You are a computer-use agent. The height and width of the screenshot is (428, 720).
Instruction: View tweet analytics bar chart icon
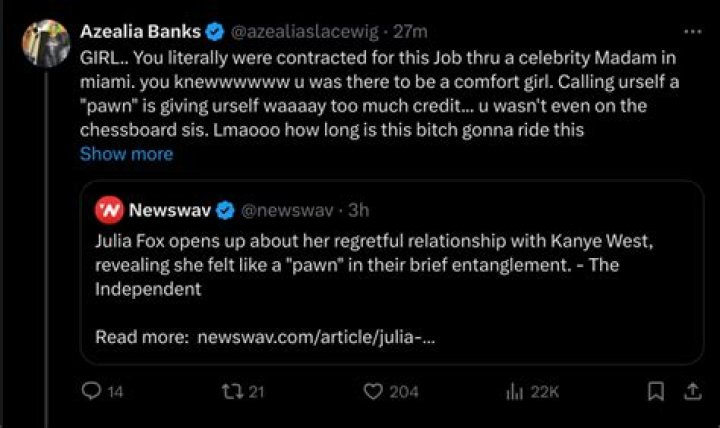click(x=515, y=392)
